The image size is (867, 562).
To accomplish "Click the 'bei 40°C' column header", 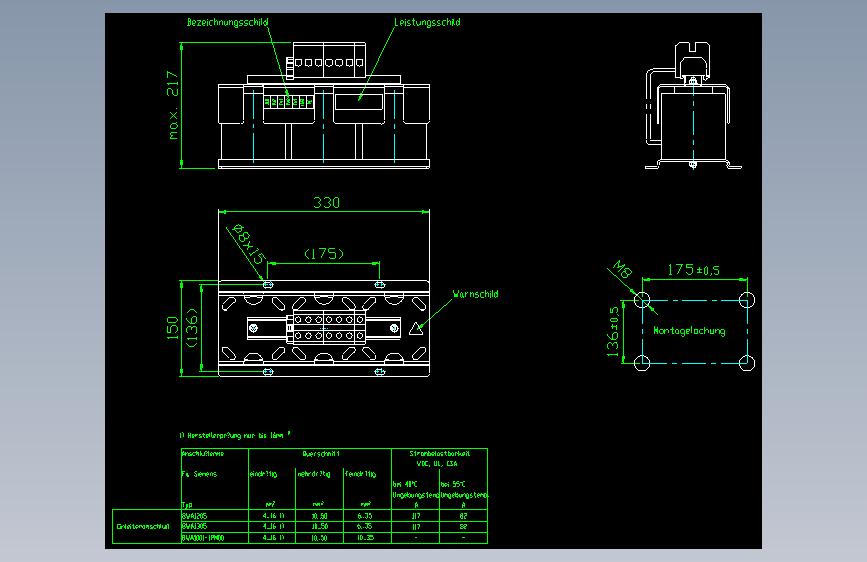I will pyautogui.click(x=405, y=485).
